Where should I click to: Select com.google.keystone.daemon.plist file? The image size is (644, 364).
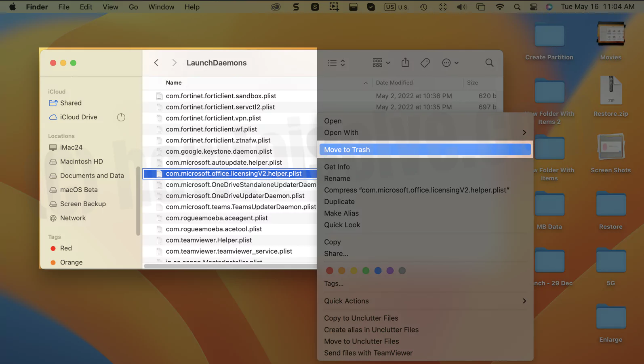point(219,151)
